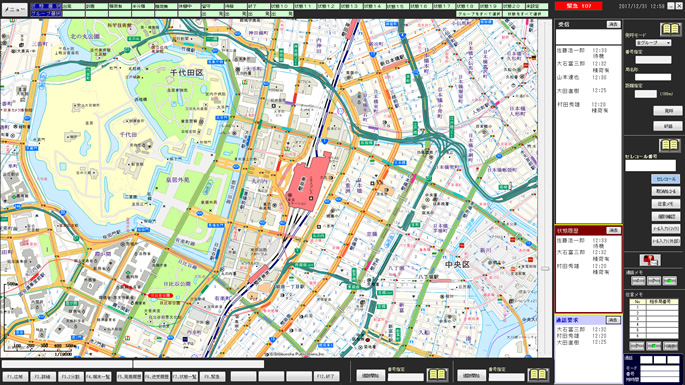
Task: Expand the 全グループ dropdown
Action: click(x=653, y=43)
